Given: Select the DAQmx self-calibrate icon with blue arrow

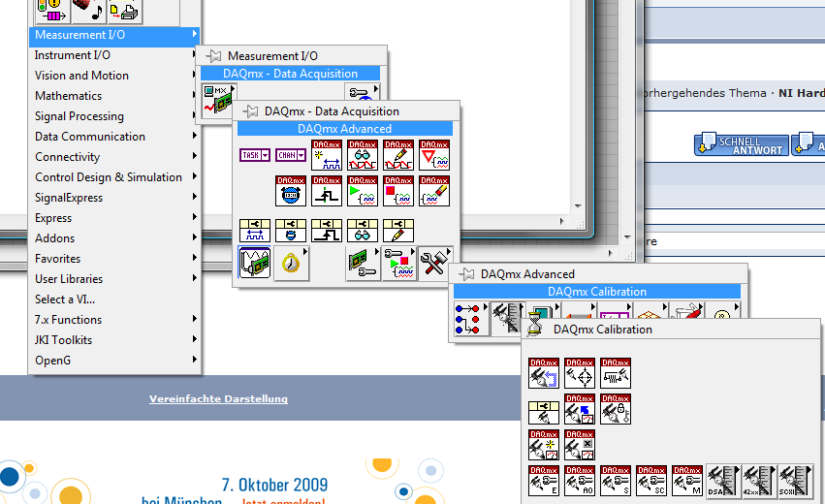Looking at the screenshot, I should pos(544,373).
